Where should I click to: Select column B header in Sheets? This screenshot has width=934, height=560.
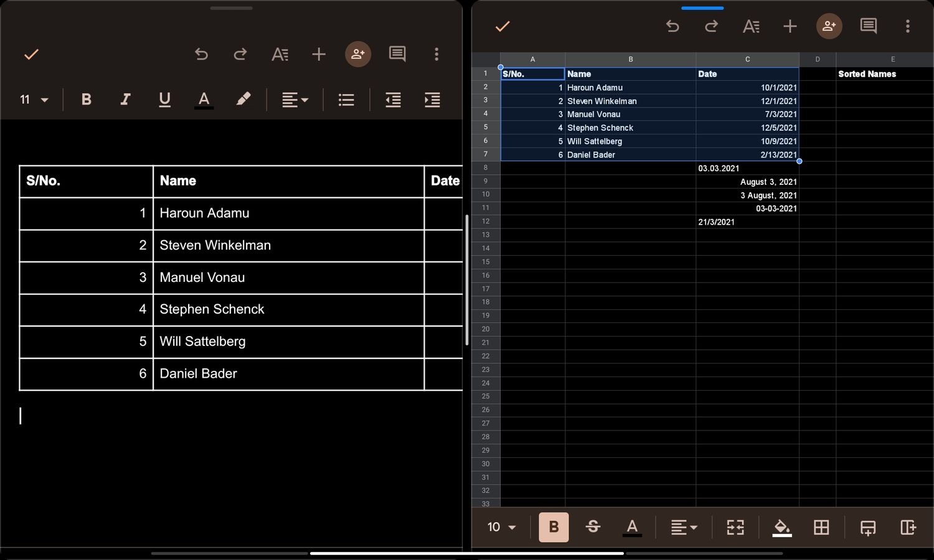coord(630,59)
